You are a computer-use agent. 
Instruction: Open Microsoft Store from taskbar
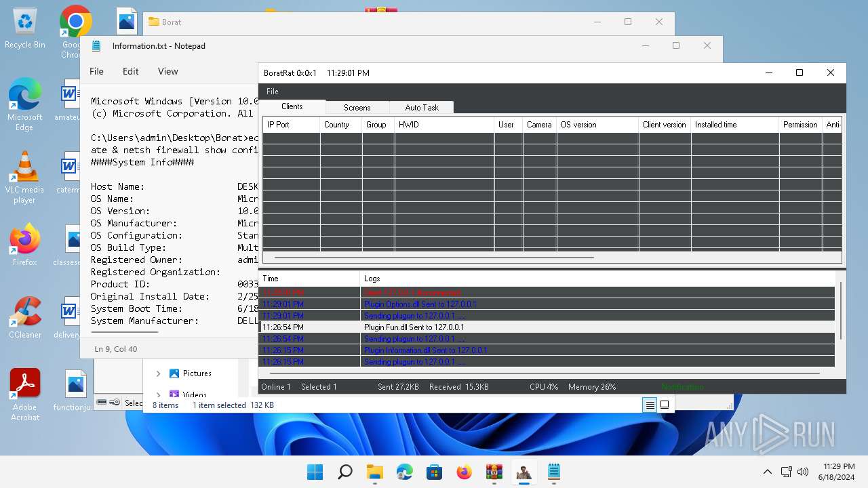click(434, 472)
